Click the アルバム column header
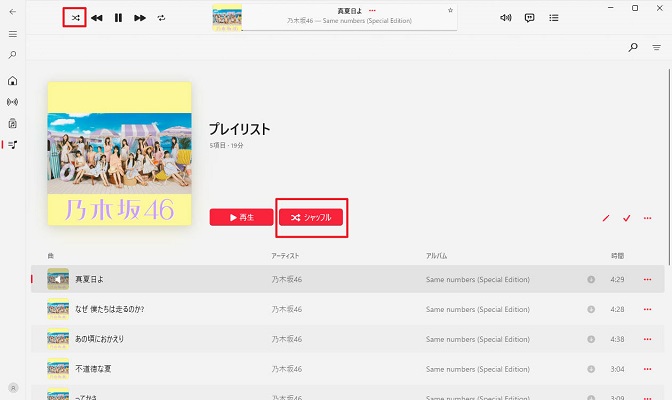Viewport: 672px width, 400px height. [x=436, y=256]
